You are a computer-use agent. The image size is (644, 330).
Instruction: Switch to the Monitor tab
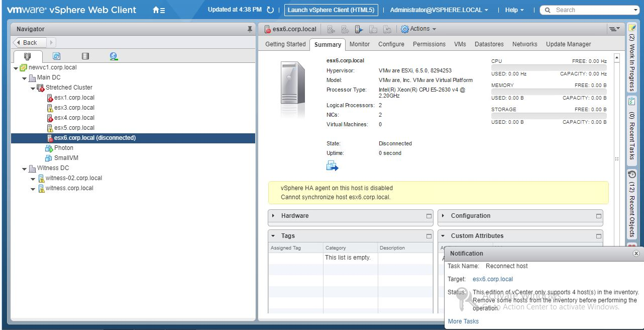[359, 44]
